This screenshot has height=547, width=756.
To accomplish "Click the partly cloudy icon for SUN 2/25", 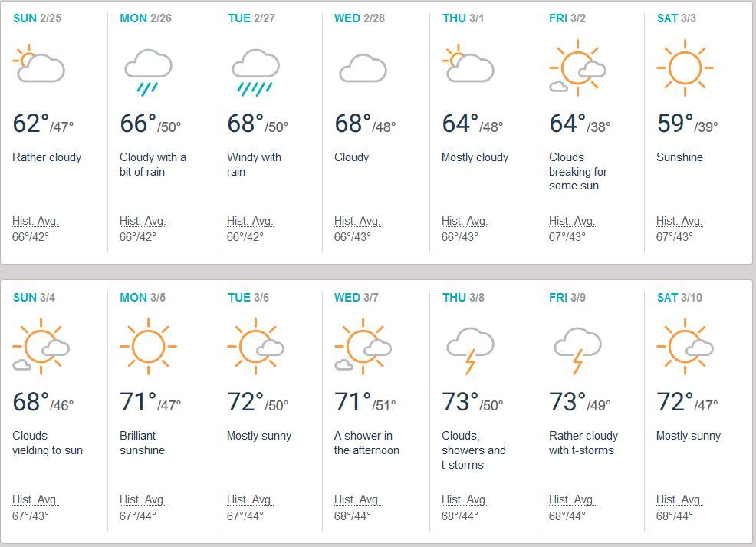I will click(x=38, y=63).
